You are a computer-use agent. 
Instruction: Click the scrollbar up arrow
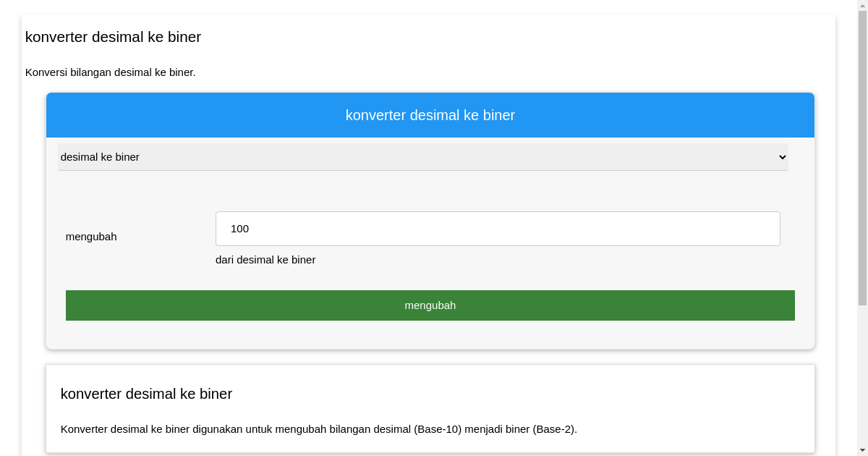862,6
